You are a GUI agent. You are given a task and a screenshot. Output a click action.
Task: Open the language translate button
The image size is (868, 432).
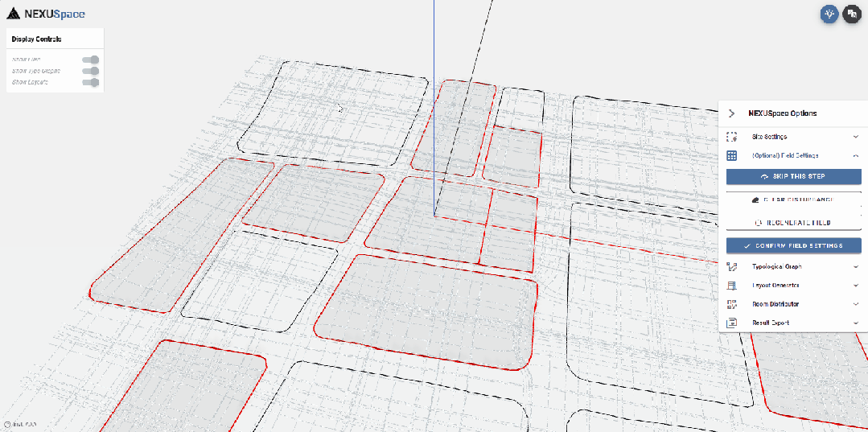click(x=851, y=14)
